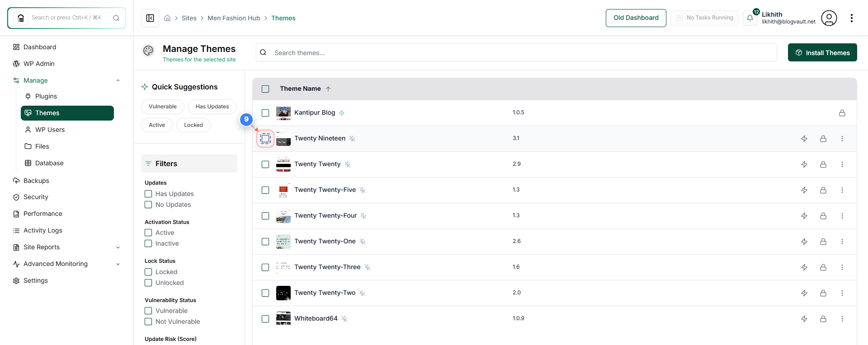Image resolution: width=868 pixels, height=345 pixels.
Task: Open Plugins in the sidebar
Action: pos(67,96)
